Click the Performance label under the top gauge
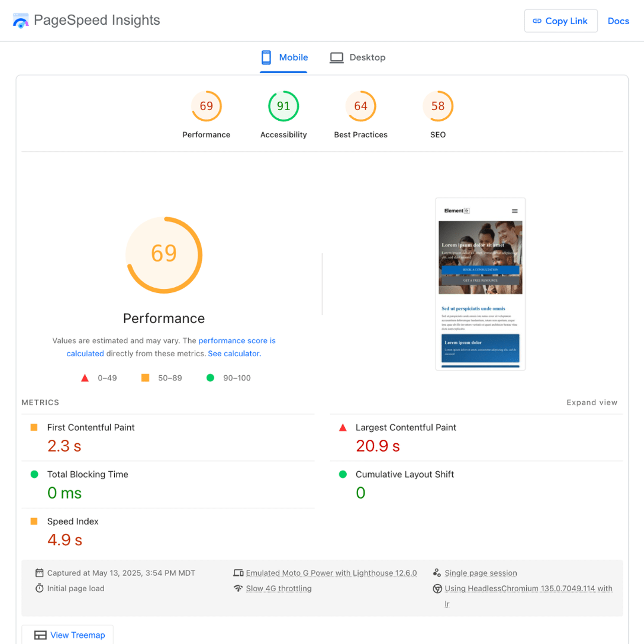This screenshot has width=644, height=644. pos(206,135)
